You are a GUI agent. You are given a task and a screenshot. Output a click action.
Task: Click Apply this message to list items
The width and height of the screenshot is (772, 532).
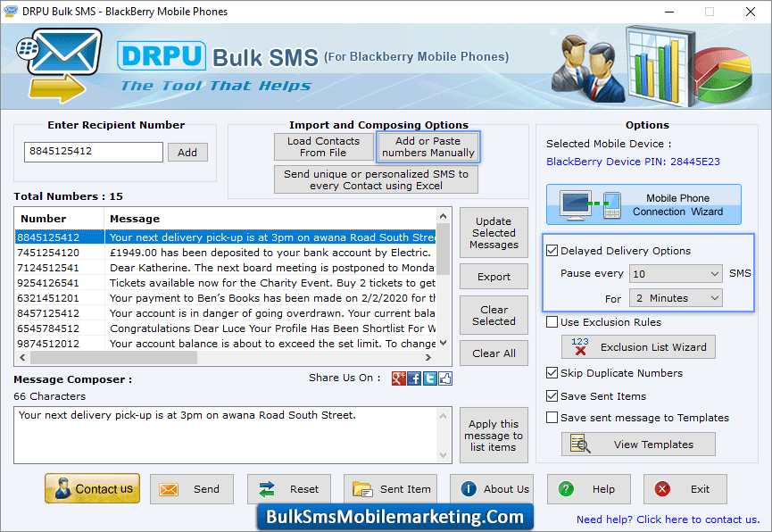[494, 436]
